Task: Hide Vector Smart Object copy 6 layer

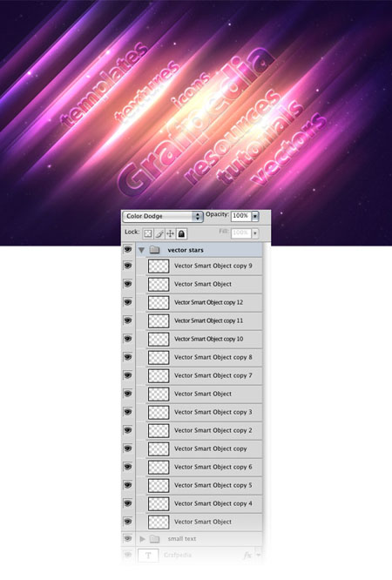Action: point(128,467)
